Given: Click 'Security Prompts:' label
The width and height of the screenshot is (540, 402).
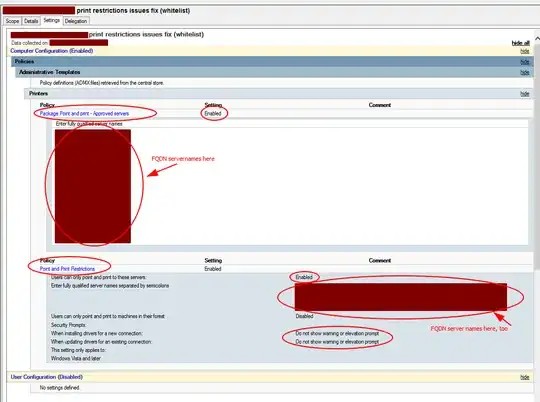Looking at the screenshot, I should [x=68, y=325].
